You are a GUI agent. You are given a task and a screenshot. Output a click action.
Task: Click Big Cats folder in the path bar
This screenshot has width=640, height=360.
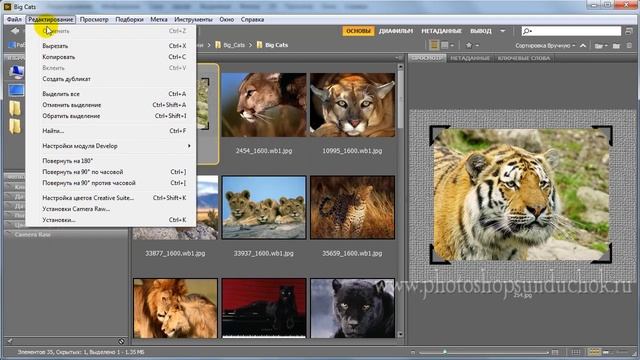(272, 45)
